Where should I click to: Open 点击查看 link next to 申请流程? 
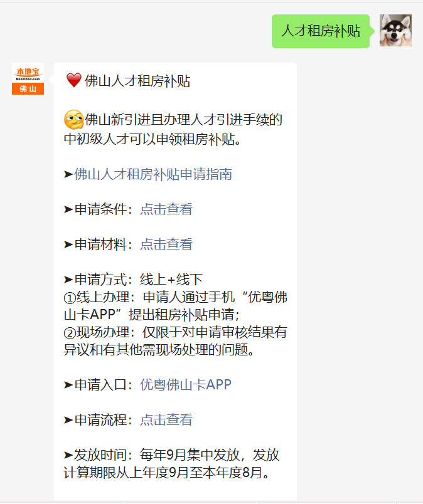click(x=166, y=420)
